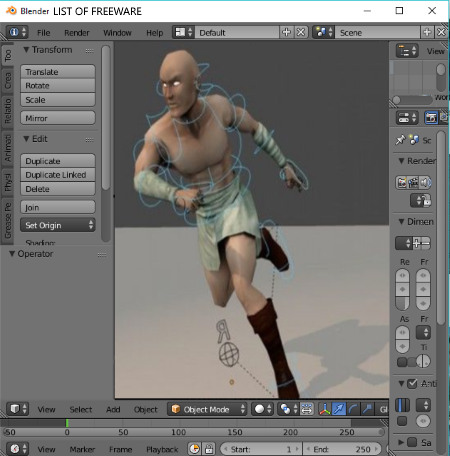Select the rotate manipulator arc icon
Image resolution: width=450 pixels, height=456 pixels.
tap(353, 409)
